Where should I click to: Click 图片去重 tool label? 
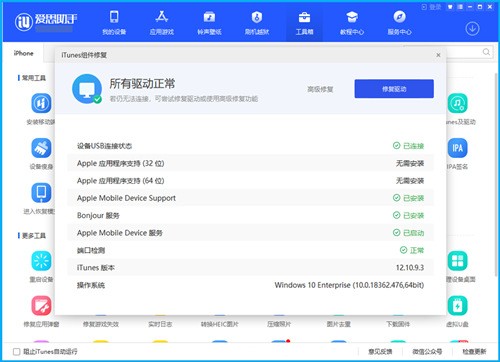pos(339,324)
